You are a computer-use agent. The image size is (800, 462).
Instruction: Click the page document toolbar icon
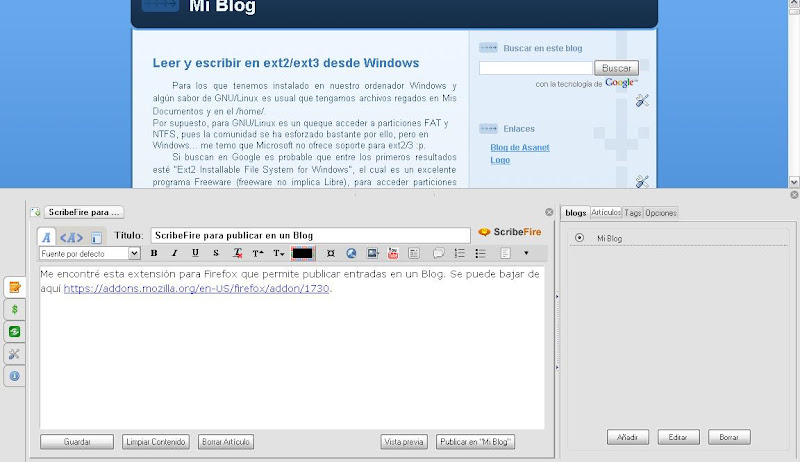coord(505,253)
